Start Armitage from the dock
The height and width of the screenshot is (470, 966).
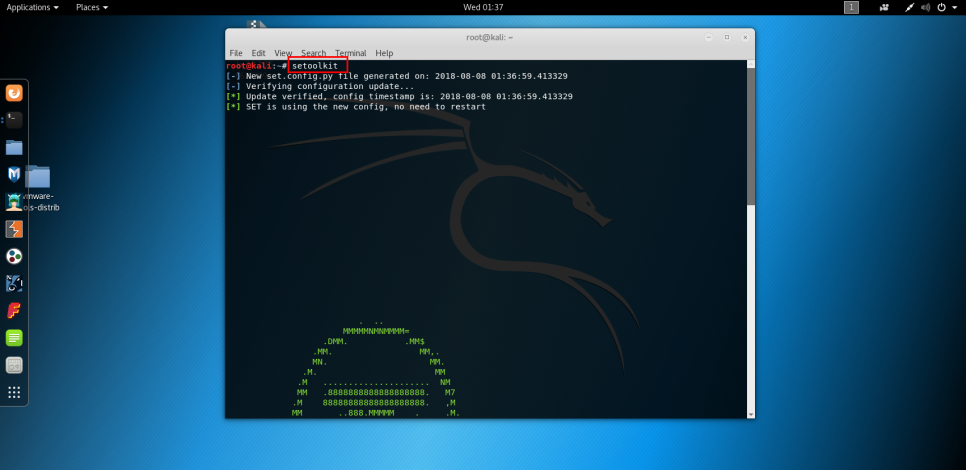point(14,201)
